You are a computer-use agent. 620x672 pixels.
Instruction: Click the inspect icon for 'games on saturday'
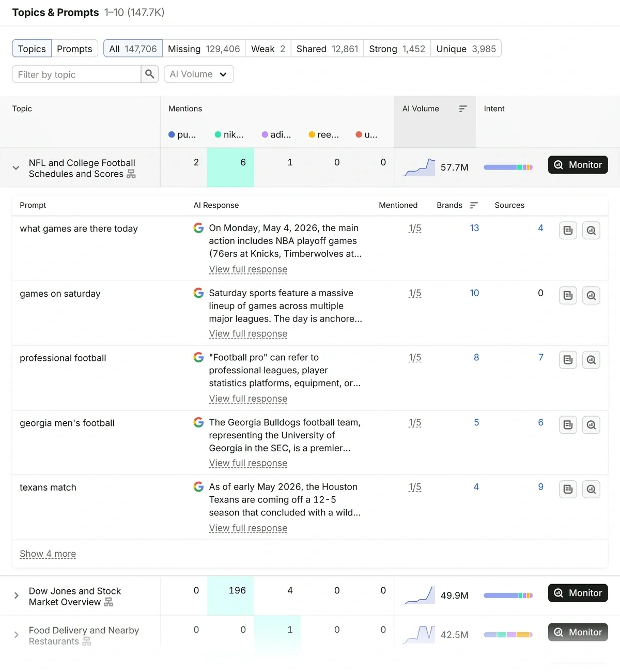[x=591, y=296]
